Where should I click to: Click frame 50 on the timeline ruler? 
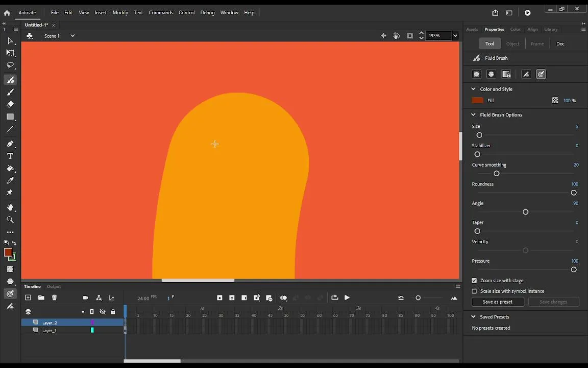[x=286, y=315]
